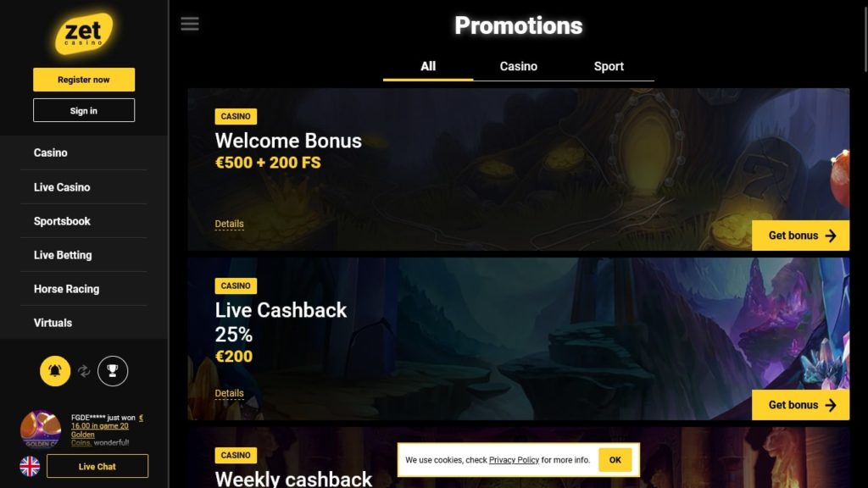Click the Register now button
This screenshot has height=488, width=868.
(x=84, y=80)
